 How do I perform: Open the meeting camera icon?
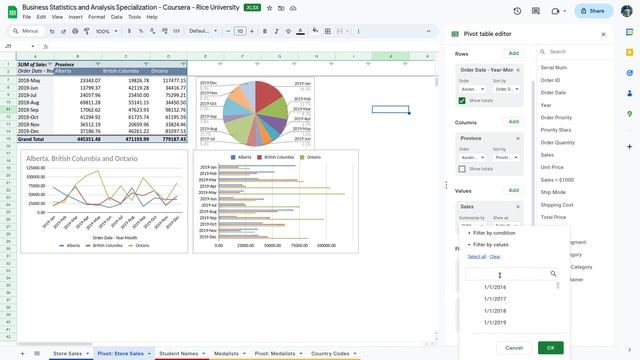pyautogui.click(x=555, y=11)
